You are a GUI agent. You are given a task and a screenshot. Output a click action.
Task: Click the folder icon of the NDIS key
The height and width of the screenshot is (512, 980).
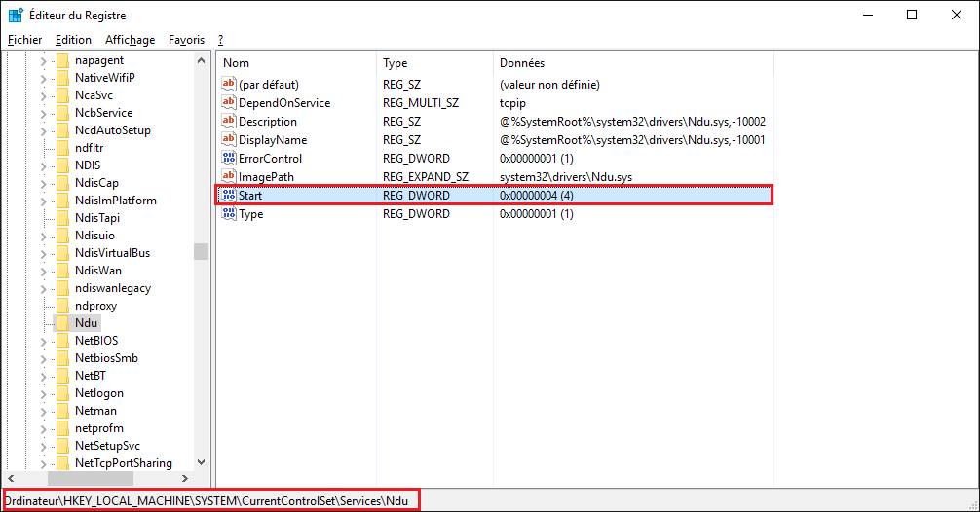tap(62, 165)
